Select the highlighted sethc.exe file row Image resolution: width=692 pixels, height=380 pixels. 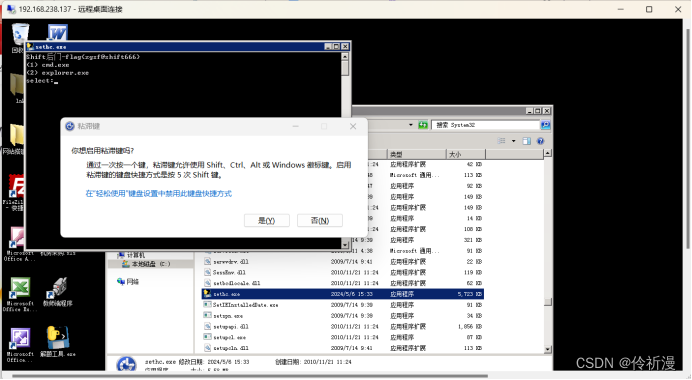point(343,294)
